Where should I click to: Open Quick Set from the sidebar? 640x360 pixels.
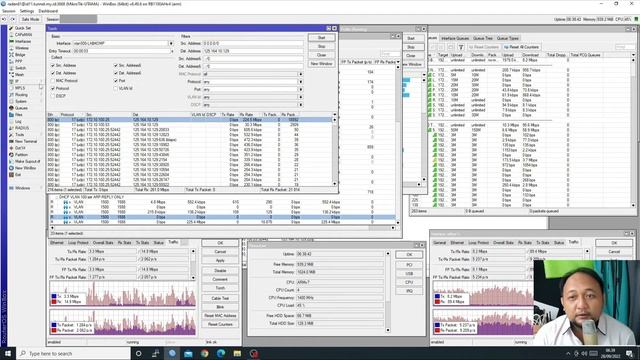coord(22,28)
